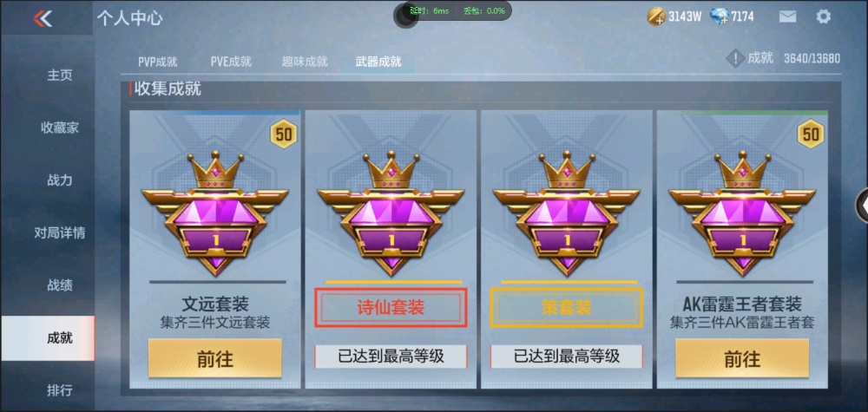868x412 pixels.
Task: Select the 文远套装 crown badge
Action: (214, 213)
